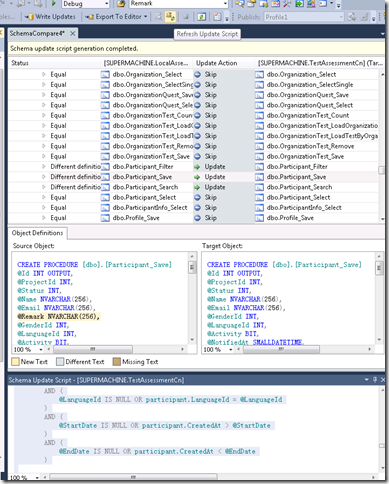Click the grey Stop square icon
The height and width of the screenshot is (484, 389).
pyautogui.click(x=186, y=17)
